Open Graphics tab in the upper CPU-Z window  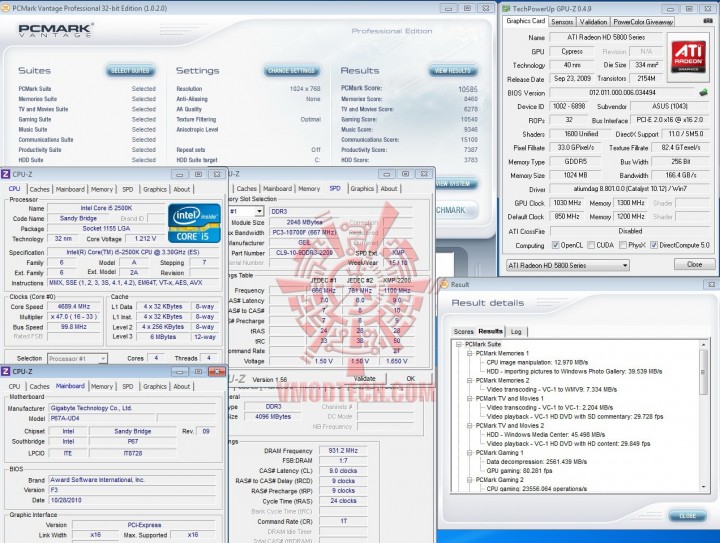pos(155,189)
